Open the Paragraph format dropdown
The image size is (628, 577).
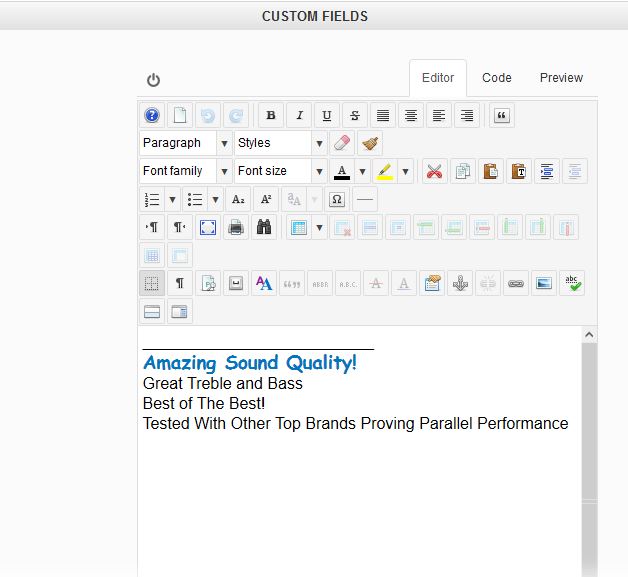[186, 143]
